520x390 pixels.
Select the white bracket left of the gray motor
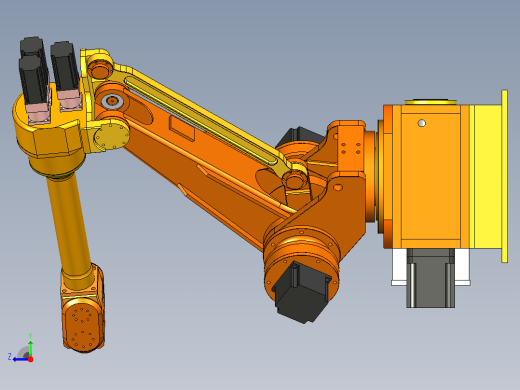tap(399, 267)
